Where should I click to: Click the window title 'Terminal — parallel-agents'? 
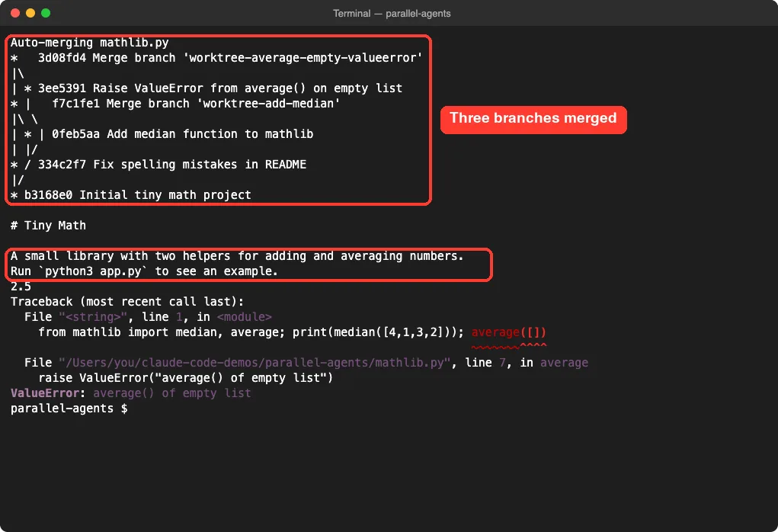click(x=392, y=14)
